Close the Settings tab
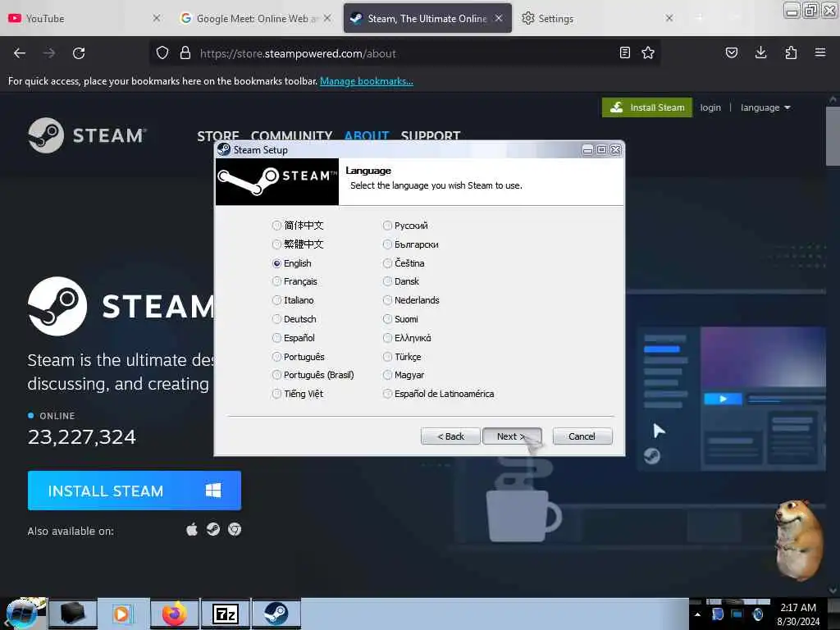Image resolution: width=840 pixels, height=630 pixels. pos(669,18)
